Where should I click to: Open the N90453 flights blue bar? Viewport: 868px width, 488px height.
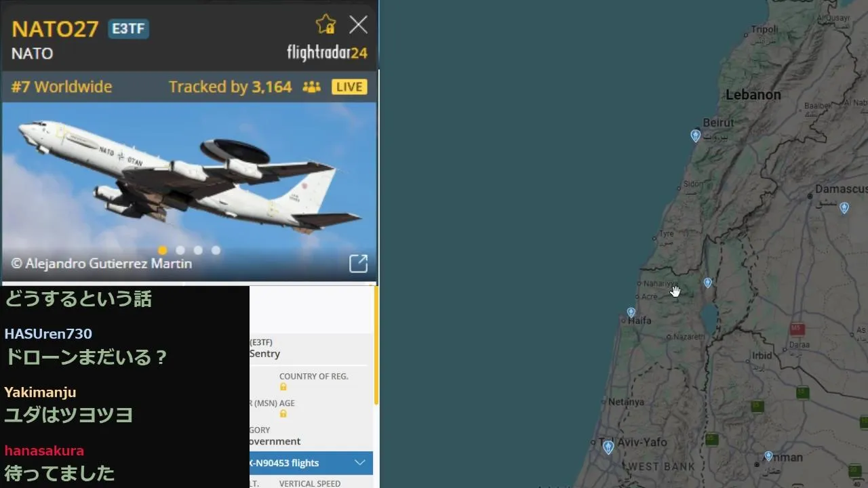(x=311, y=463)
